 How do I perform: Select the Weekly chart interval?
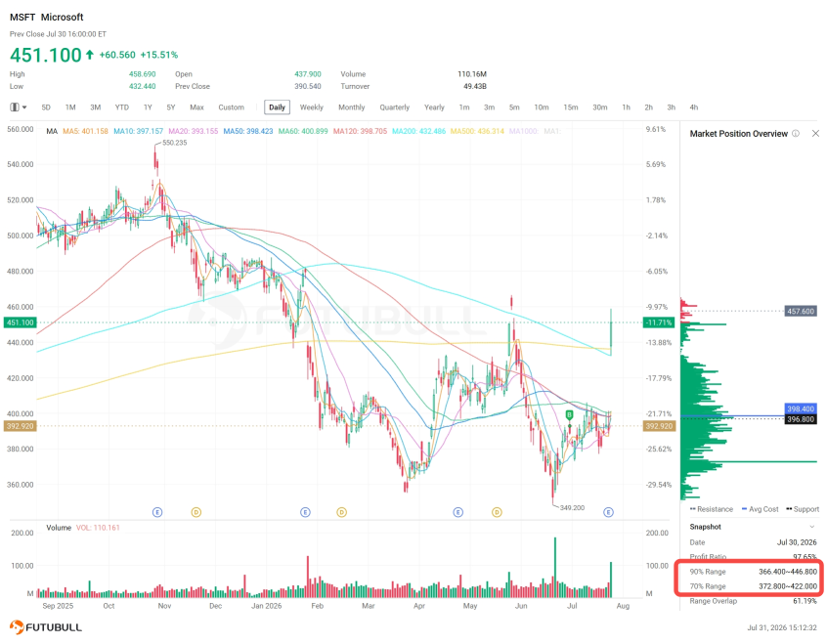pyautogui.click(x=311, y=107)
